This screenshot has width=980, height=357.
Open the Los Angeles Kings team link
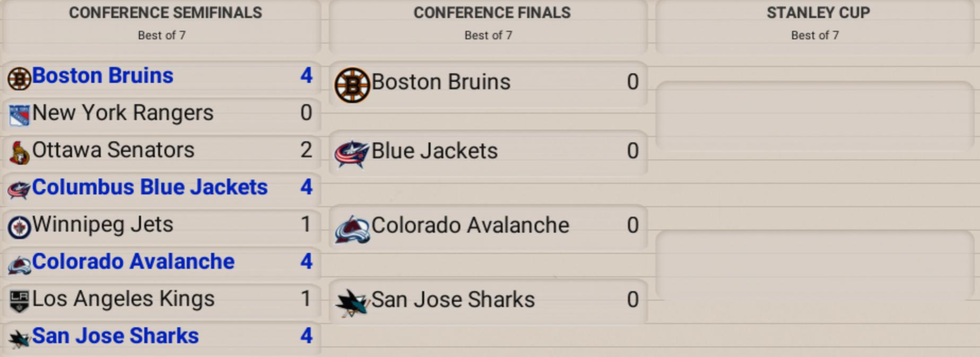123,299
